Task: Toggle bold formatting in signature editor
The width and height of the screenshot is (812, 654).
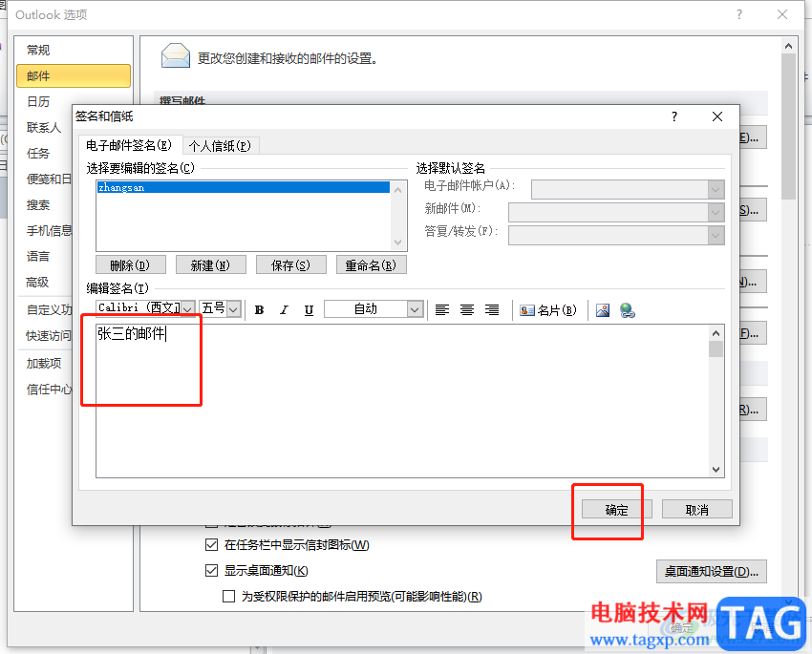Action: (260, 310)
